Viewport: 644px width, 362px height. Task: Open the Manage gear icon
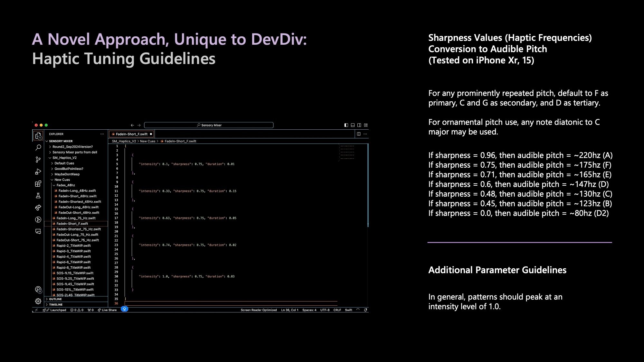click(x=38, y=301)
